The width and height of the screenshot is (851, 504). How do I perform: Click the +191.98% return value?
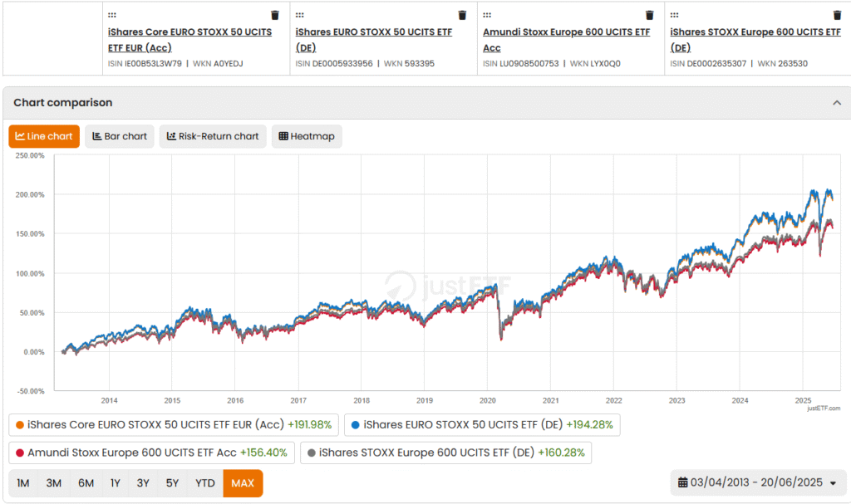[309, 425]
